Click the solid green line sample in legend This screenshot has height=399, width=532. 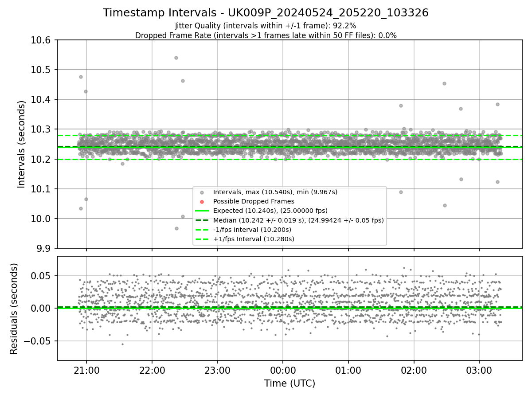tap(202, 211)
